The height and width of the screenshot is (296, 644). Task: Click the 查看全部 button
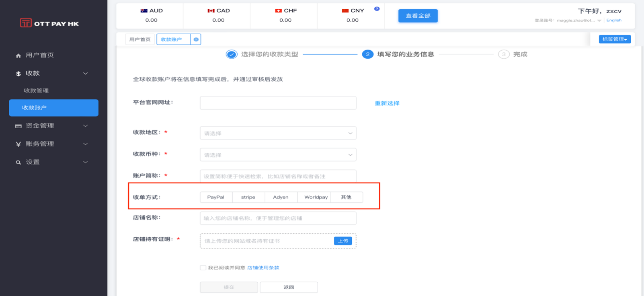click(418, 16)
